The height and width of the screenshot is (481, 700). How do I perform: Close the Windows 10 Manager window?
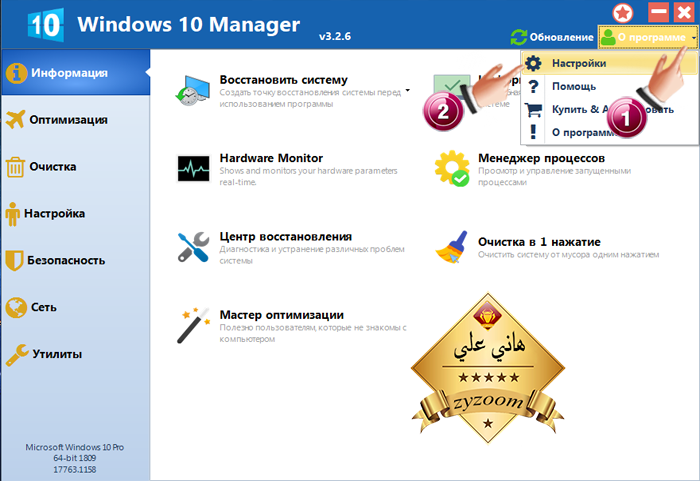(x=684, y=12)
